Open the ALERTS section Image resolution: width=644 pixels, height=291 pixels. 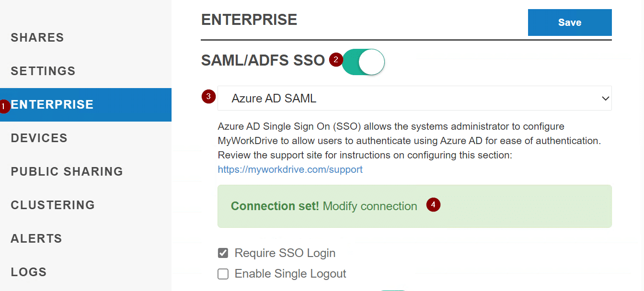coord(36,238)
